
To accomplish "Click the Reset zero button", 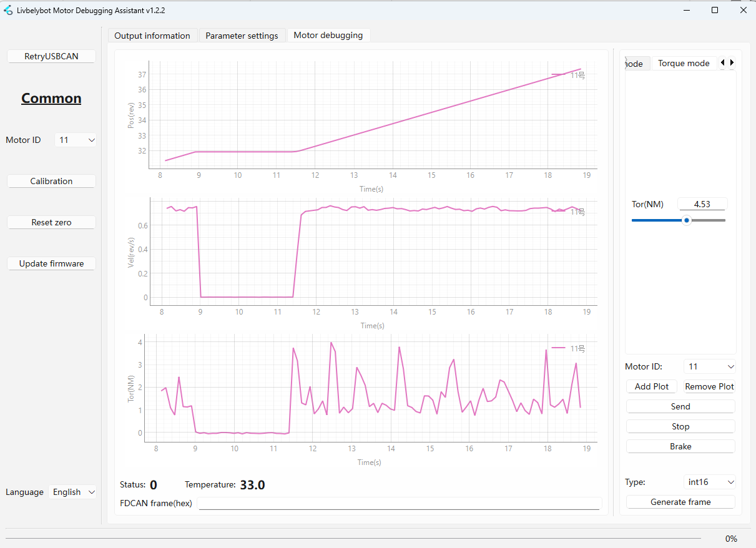I will click(51, 222).
